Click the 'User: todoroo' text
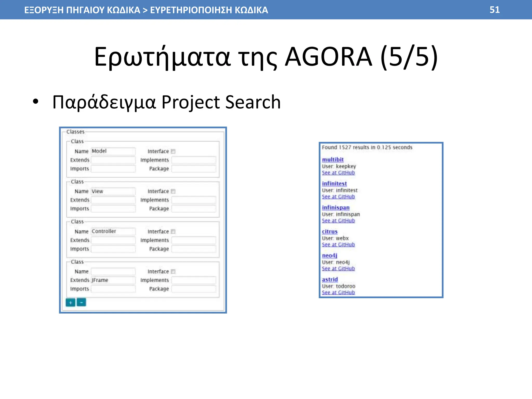Viewport: 532px width, 399px height. pos(338,286)
